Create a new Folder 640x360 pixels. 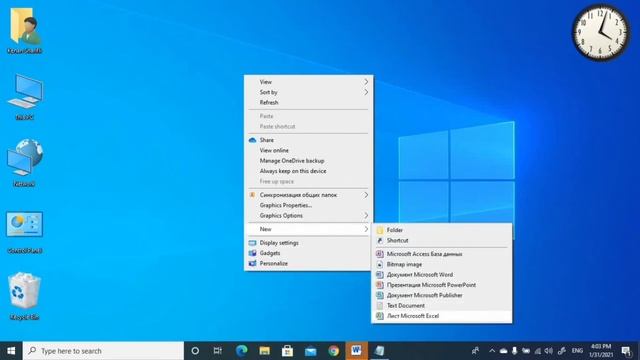pyautogui.click(x=442, y=230)
